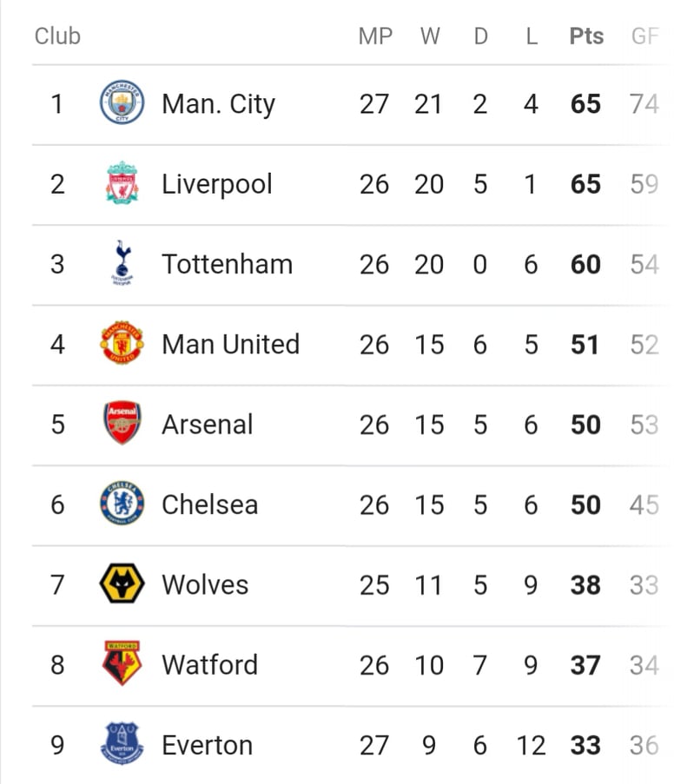Click the Wolves wolf-head crest
This screenshot has width=674, height=784.
click(122, 583)
